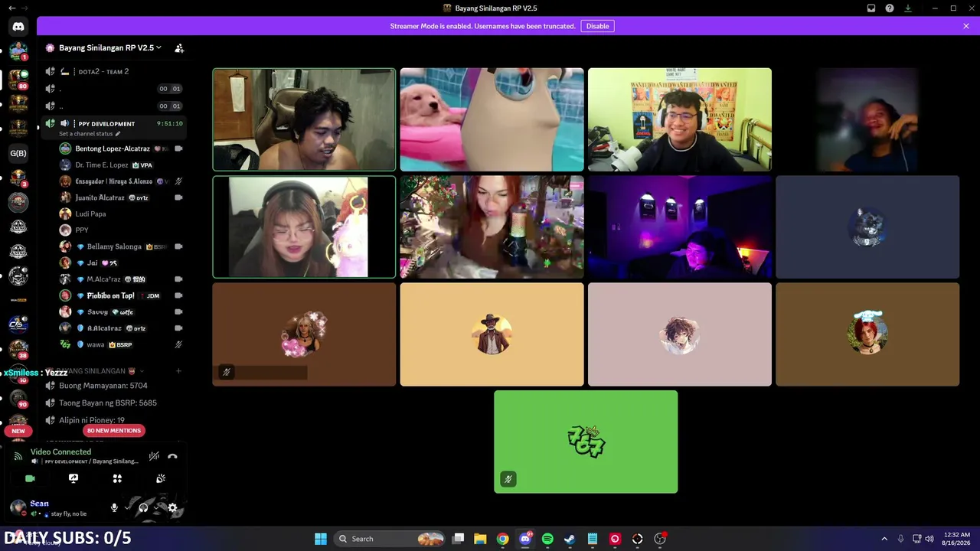
Task: Share your screen button in voice panel
Action: click(73, 478)
